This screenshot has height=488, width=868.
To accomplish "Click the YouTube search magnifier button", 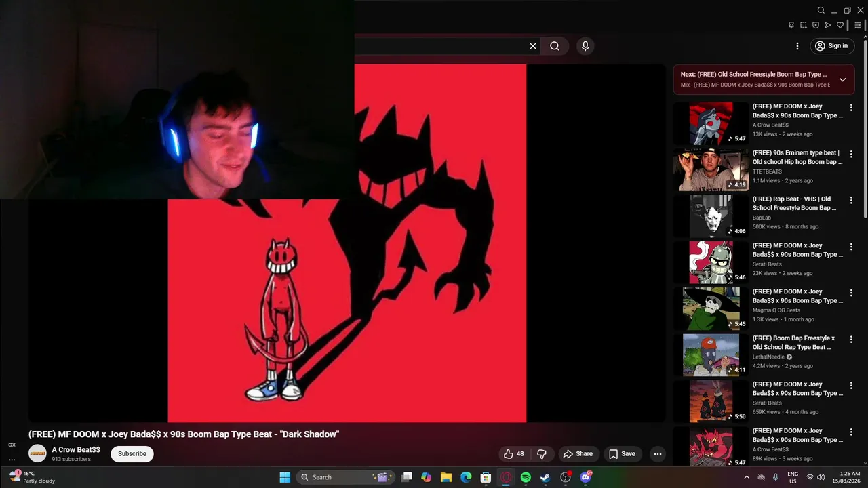I will pyautogui.click(x=555, y=46).
